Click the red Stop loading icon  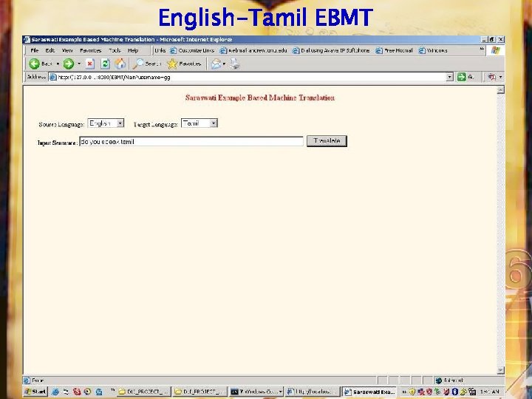coord(89,64)
